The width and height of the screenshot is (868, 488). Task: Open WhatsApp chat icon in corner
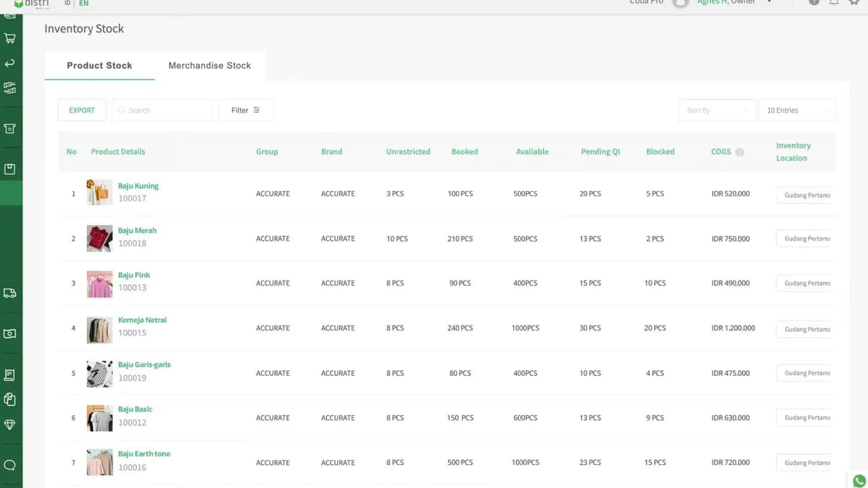pyautogui.click(x=859, y=480)
